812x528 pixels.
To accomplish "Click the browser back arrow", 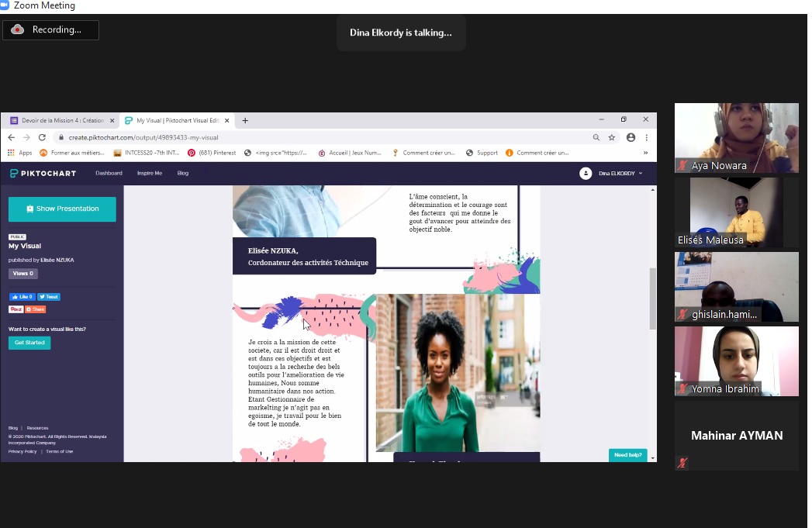I will [12, 137].
